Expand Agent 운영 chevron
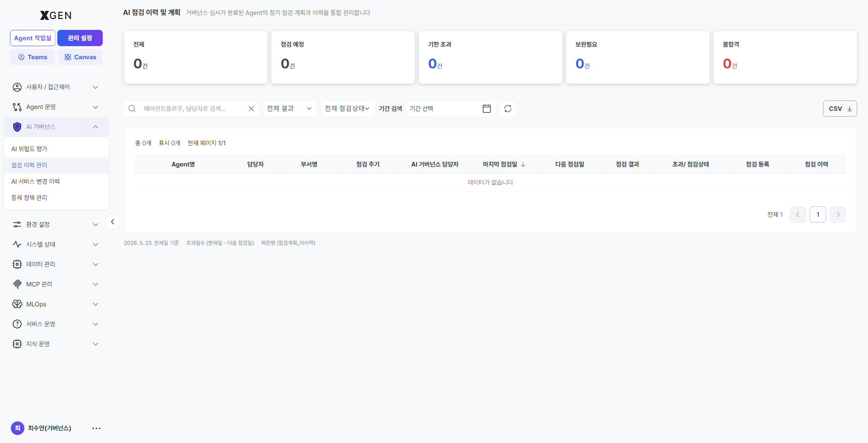This screenshot has width=868, height=443. pos(95,107)
